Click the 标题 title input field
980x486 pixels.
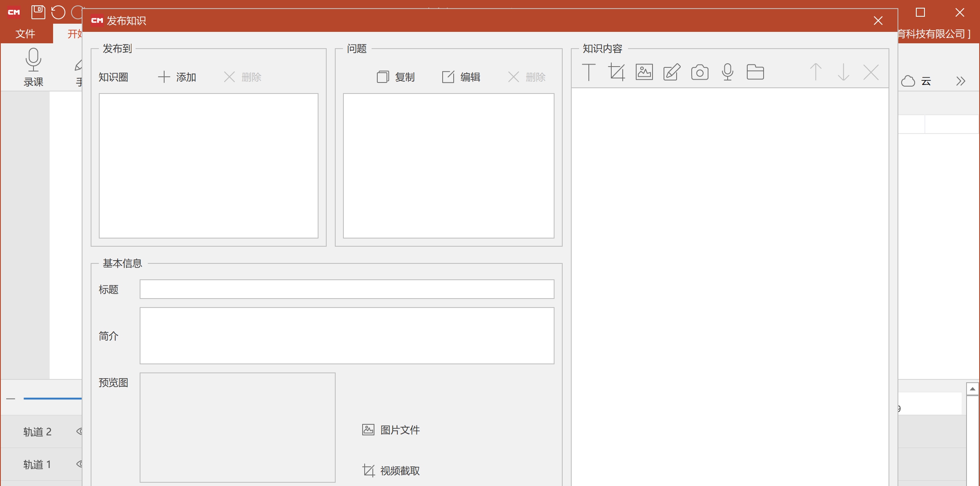(346, 289)
